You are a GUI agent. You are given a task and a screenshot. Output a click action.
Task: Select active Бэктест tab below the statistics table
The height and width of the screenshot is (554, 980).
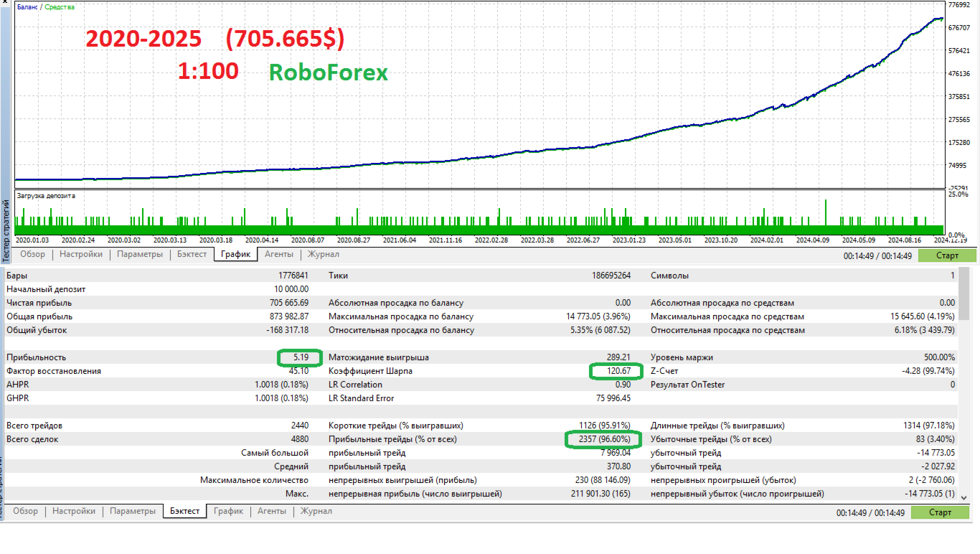point(185,511)
